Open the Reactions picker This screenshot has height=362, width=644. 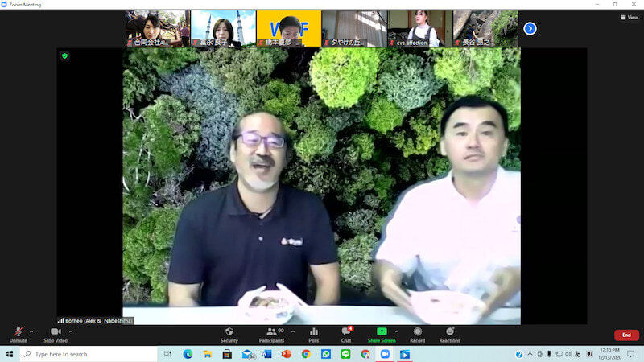[x=450, y=331]
